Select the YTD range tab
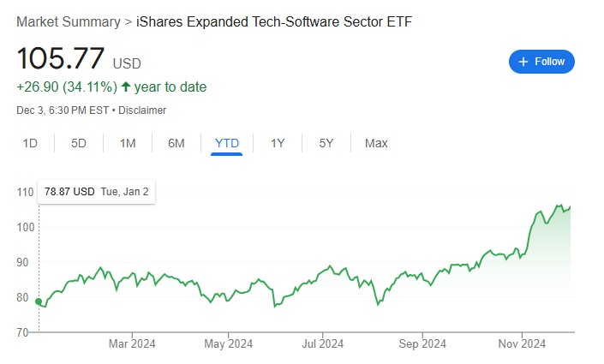Image resolution: width=604 pixels, height=364 pixels. click(227, 143)
